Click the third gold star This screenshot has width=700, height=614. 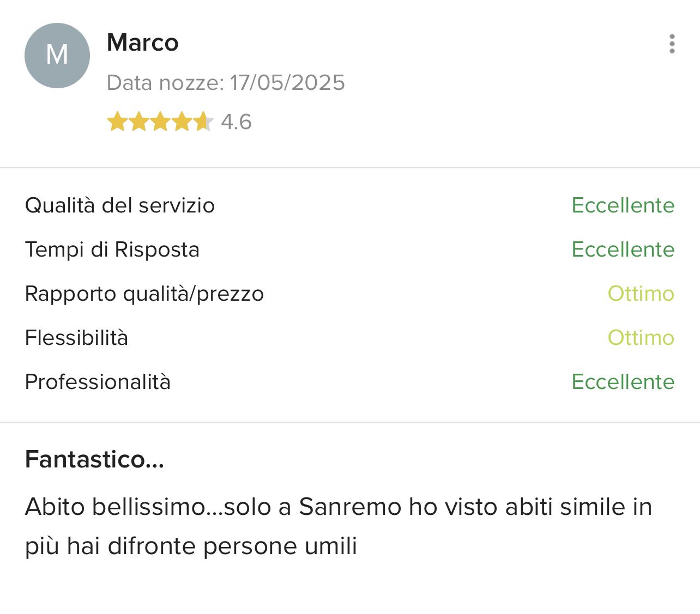[x=160, y=122]
